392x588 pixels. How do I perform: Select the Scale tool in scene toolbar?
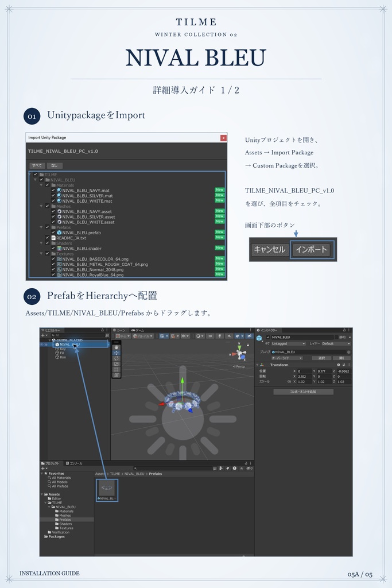(x=117, y=363)
